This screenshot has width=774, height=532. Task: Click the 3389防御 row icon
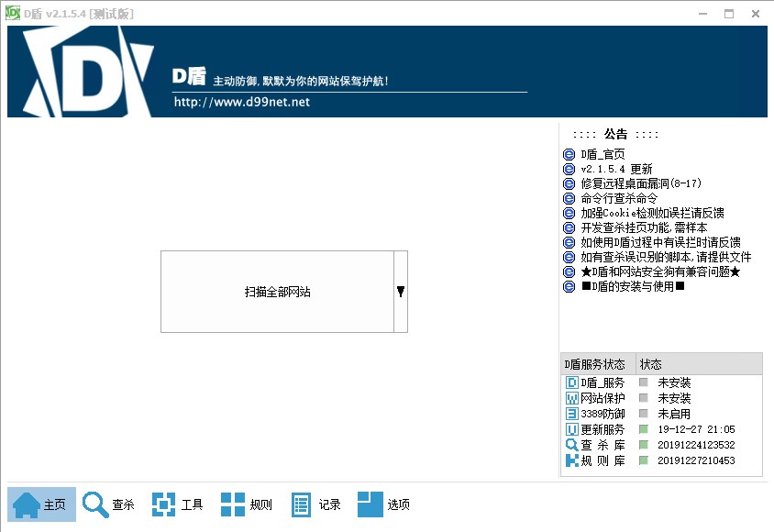coord(571,414)
